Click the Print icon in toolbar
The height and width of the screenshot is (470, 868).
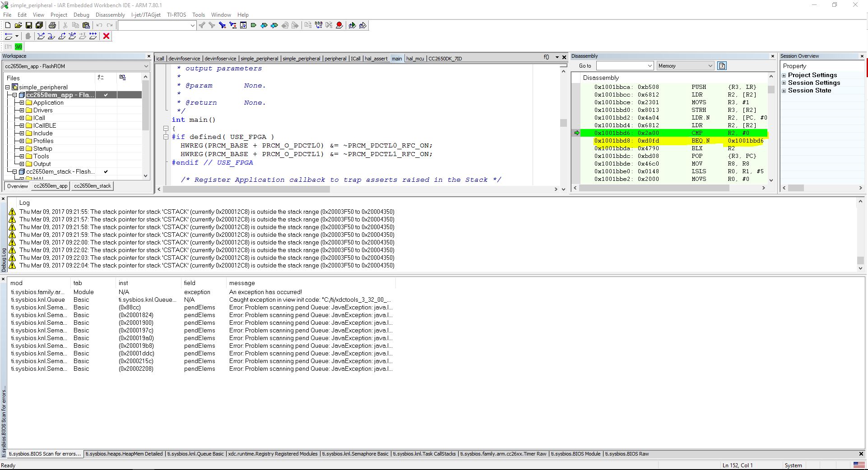tap(52, 25)
